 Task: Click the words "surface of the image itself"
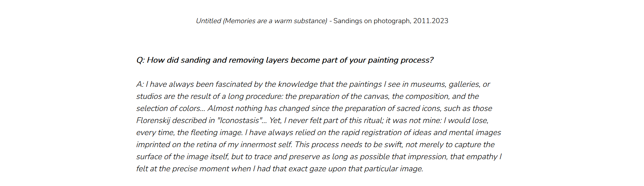pyautogui.click(x=182, y=157)
